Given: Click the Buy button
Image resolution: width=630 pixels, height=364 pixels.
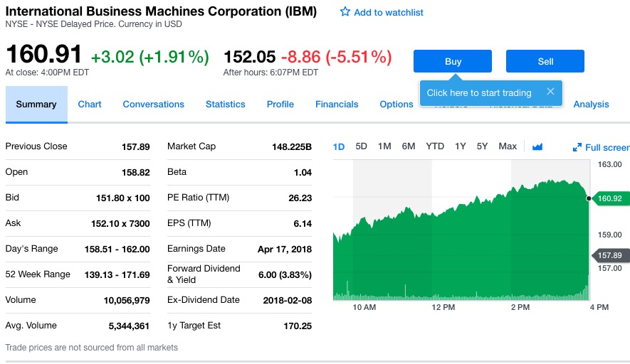Looking at the screenshot, I should [453, 61].
